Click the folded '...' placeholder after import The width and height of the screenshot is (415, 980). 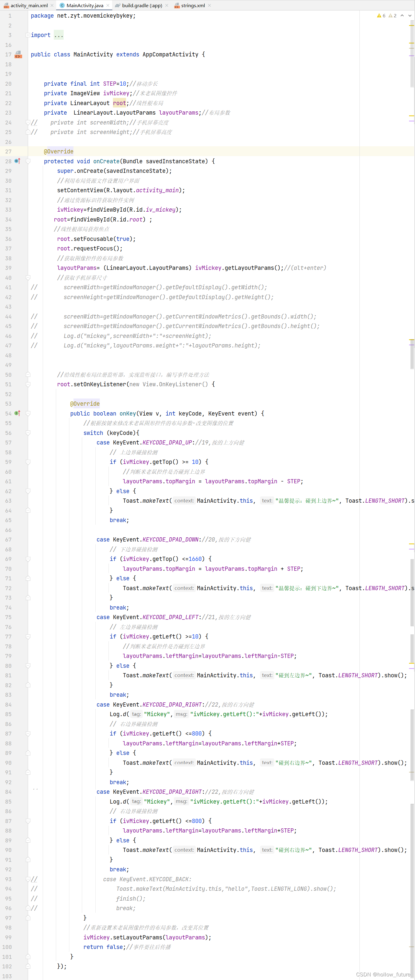(x=59, y=35)
